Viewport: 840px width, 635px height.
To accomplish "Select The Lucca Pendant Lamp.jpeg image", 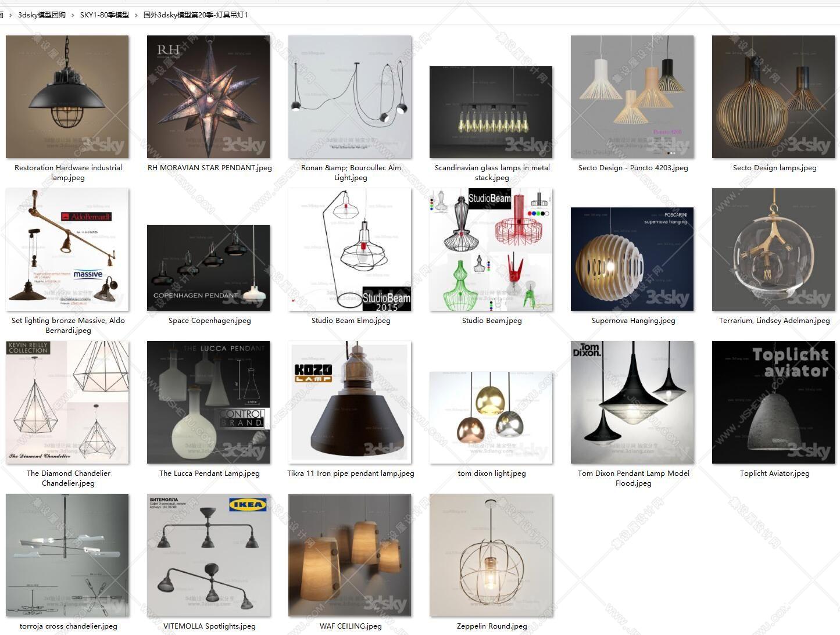I will click(209, 403).
